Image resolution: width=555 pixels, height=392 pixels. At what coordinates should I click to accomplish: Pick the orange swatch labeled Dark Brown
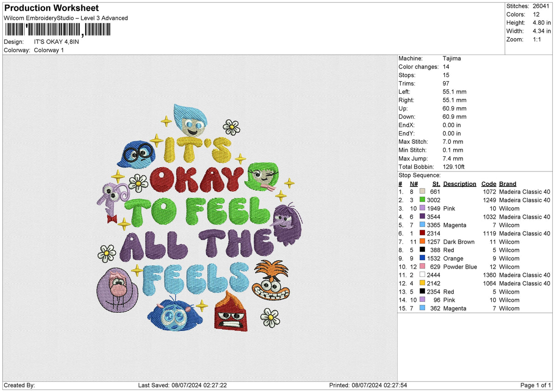click(x=422, y=242)
